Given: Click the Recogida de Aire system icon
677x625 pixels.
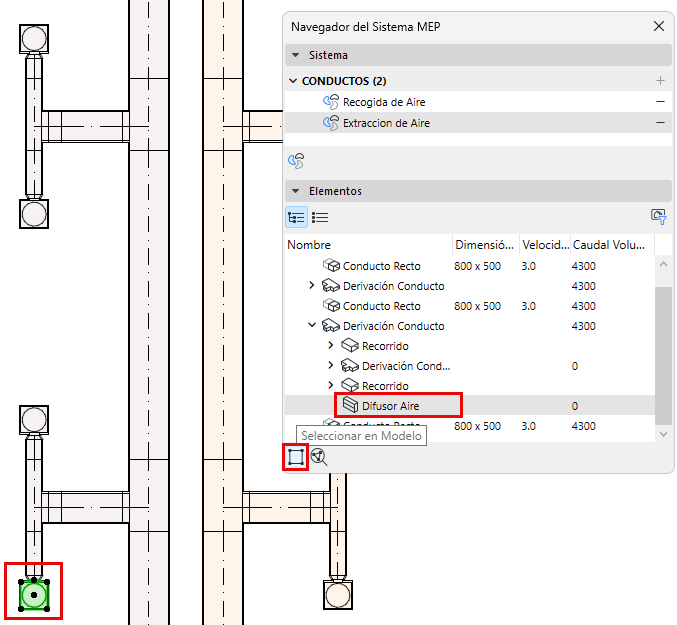Looking at the screenshot, I should coord(331,102).
